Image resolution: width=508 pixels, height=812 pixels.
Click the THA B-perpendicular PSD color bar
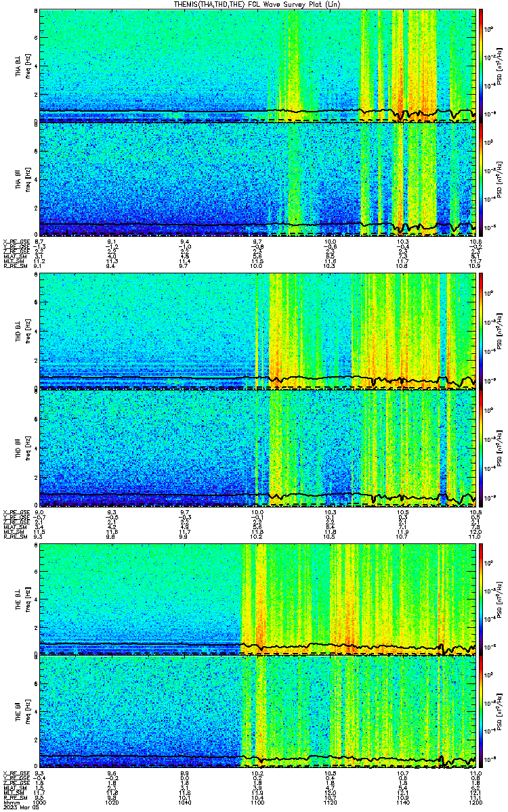[481, 66]
